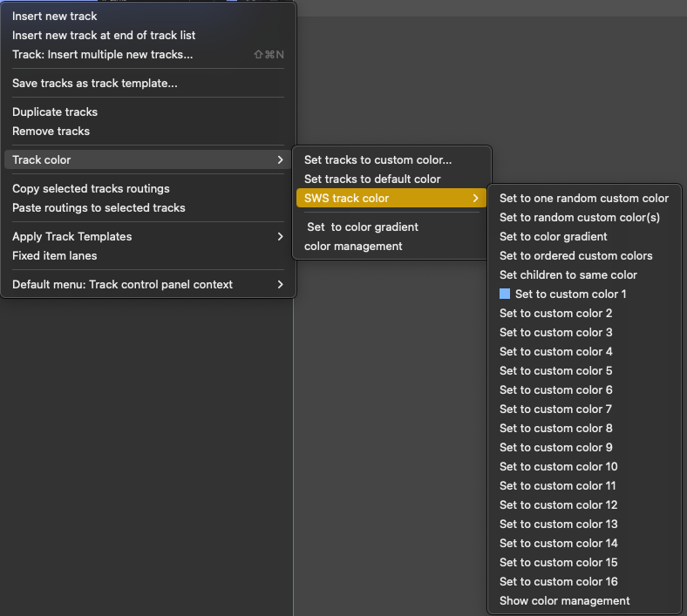This screenshot has height=616, width=687.
Task: Expand Default menu: Track control panel context
Action: [280, 285]
